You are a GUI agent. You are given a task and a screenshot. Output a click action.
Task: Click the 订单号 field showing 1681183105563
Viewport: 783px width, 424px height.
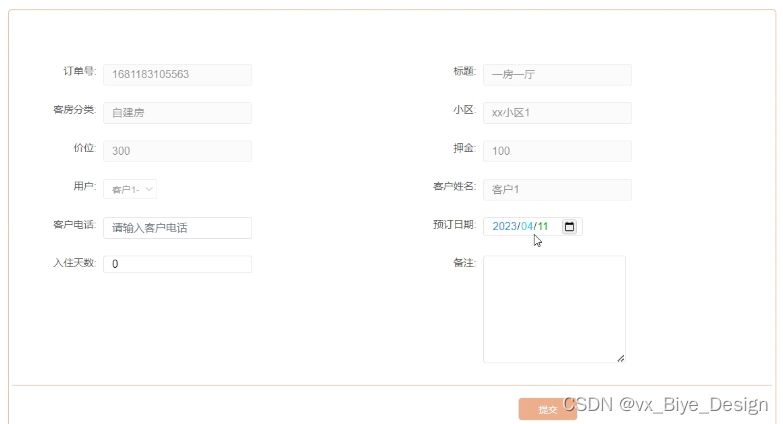pyautogui.click(x=177, y=74)
